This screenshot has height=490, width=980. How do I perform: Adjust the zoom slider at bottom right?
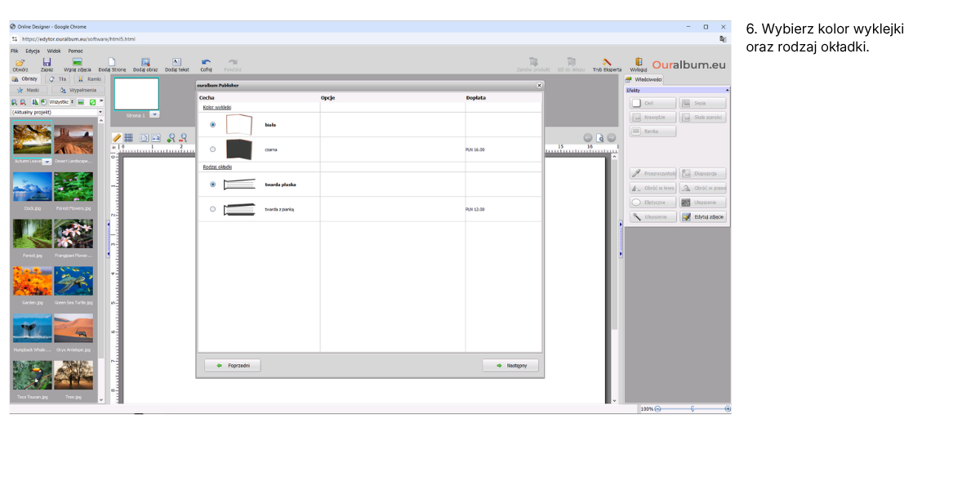(x=693, y=408)
